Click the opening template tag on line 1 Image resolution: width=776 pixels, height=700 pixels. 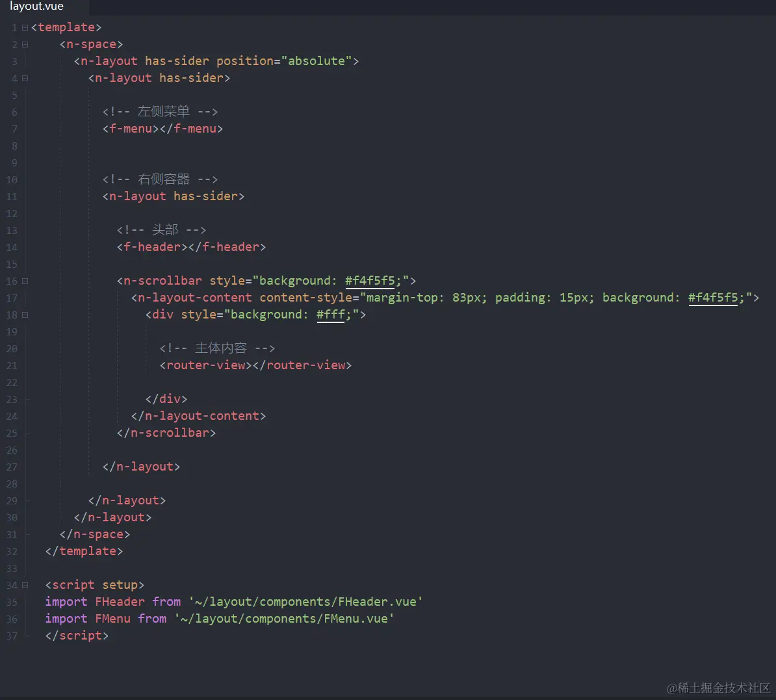point(66,27)
